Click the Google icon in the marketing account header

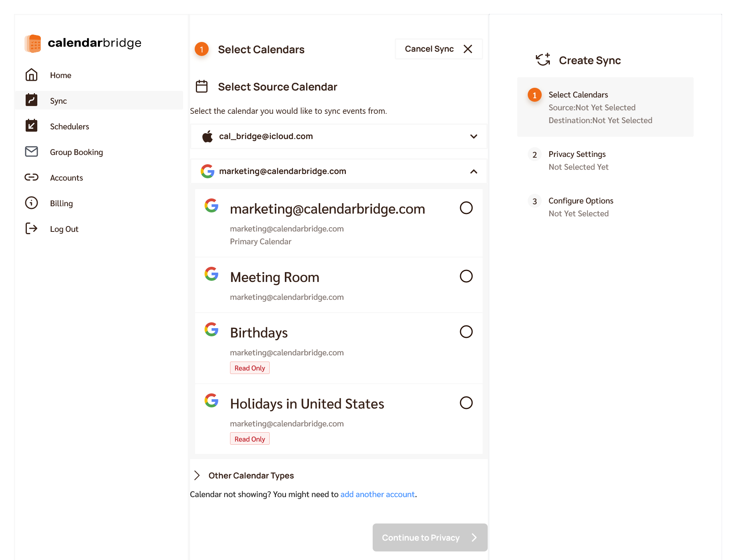tap(208, 171)
